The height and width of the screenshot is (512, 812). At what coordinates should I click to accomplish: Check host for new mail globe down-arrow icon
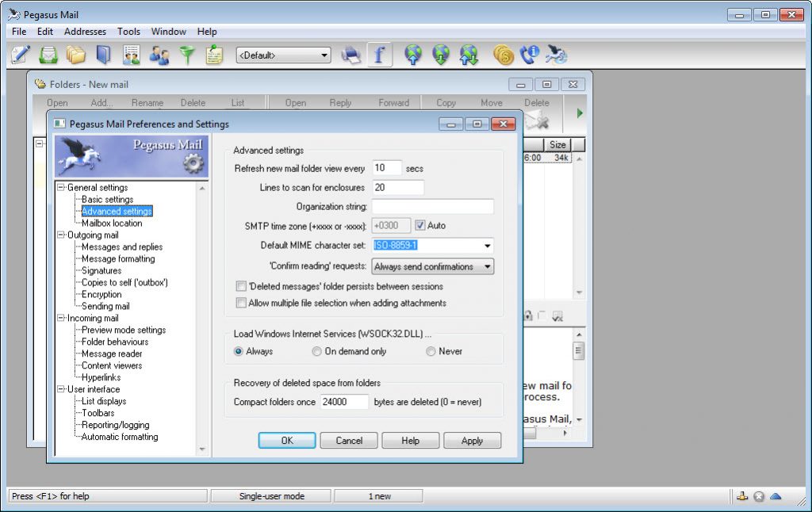pyautogui.click(x=441, y=55)
